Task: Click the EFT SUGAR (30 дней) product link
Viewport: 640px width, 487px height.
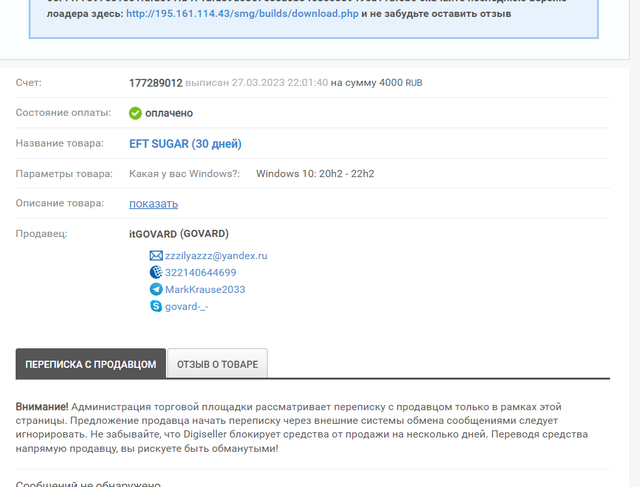Action: 185,144
